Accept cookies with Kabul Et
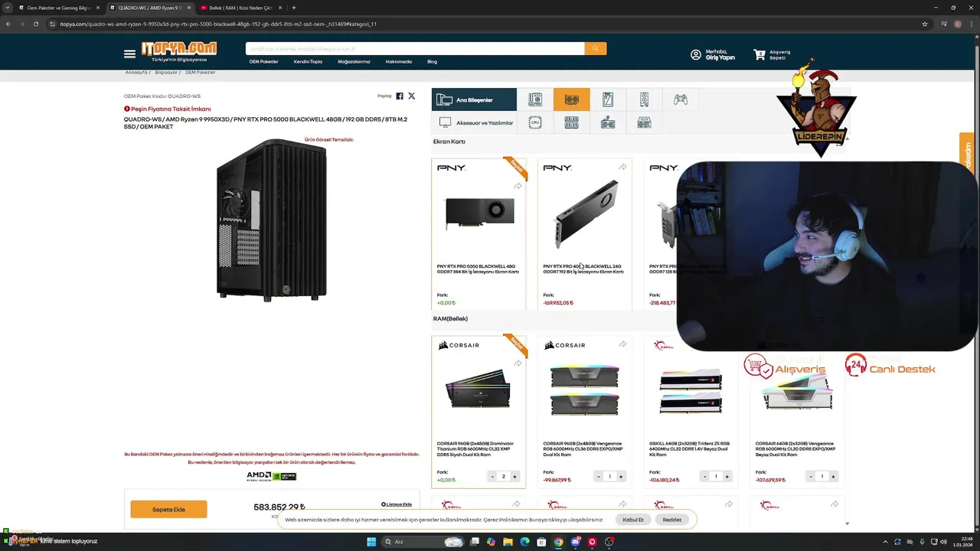Image resolution: width=980 pixels, height=551 pixels. coord(633,520)
